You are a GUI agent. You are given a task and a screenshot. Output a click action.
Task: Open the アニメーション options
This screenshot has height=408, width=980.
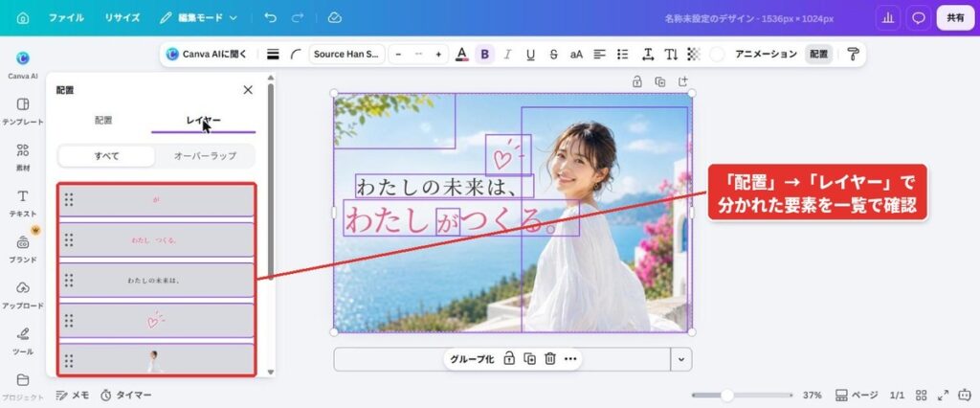tap(766, 55)
